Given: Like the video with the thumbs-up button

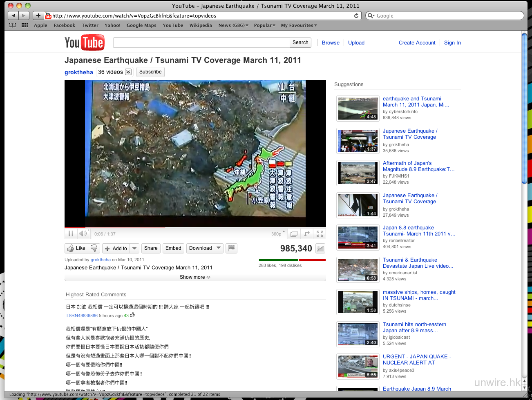Looking at the screenshot, I should [76, 248].
